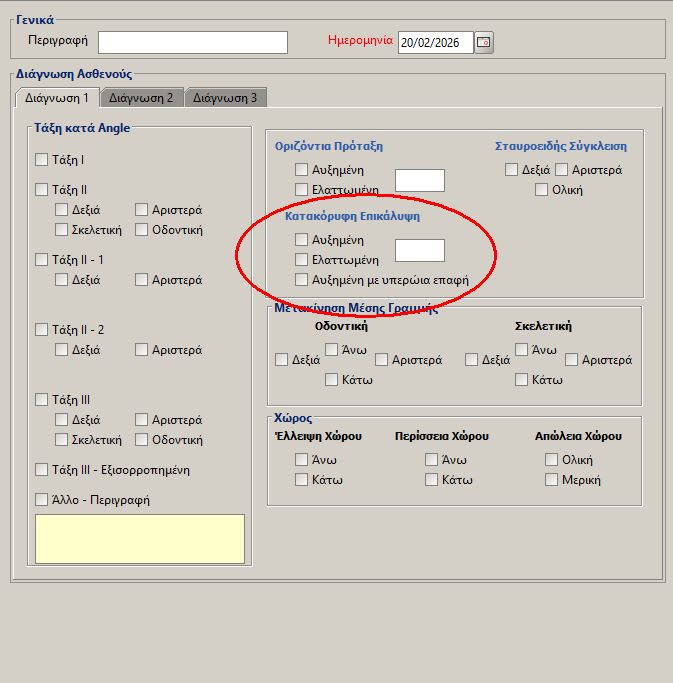
Task: Click the yellow description text area
Action: 140,539
